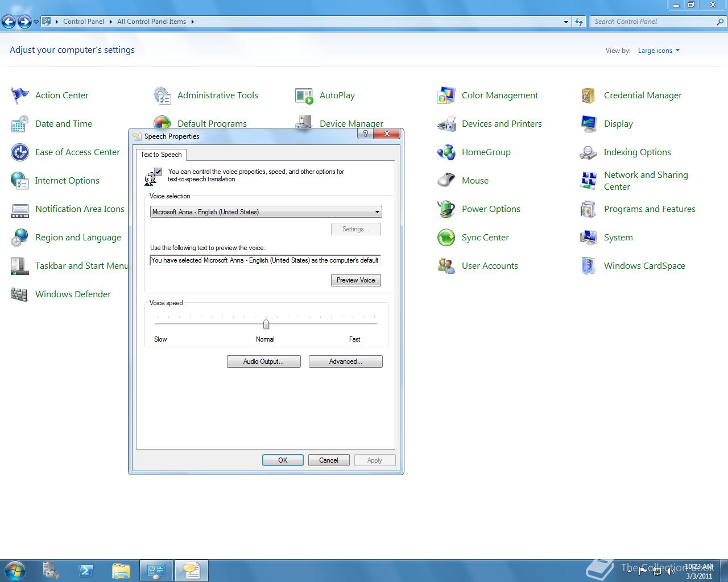Screen dimensions: 728x582
Task: Open the Windows CardSpace icon
Action: pyautogui.click(x=589, y=266)
